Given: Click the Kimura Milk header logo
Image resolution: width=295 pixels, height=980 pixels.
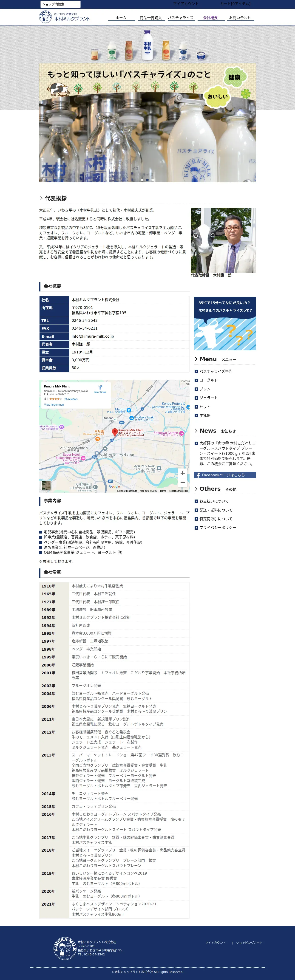Looking at the screenshot, I should [65, 17].
